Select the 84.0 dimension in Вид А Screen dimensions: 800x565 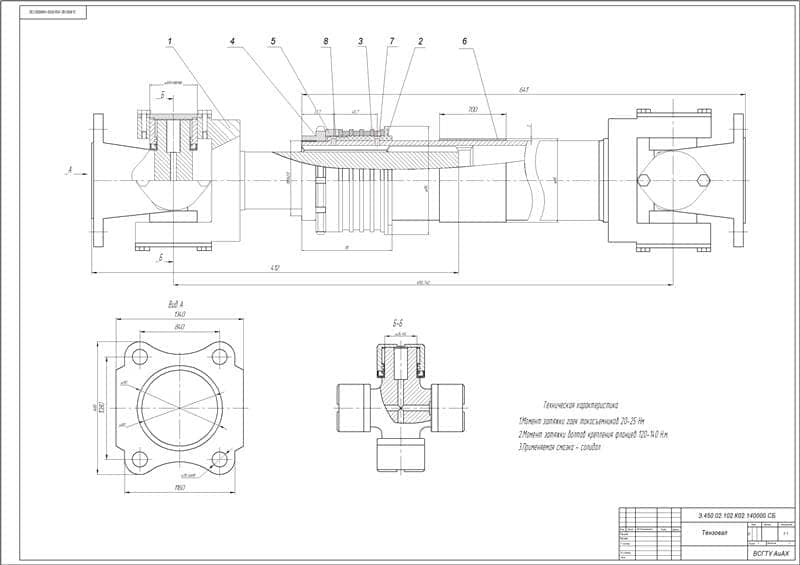coord(179,327)
